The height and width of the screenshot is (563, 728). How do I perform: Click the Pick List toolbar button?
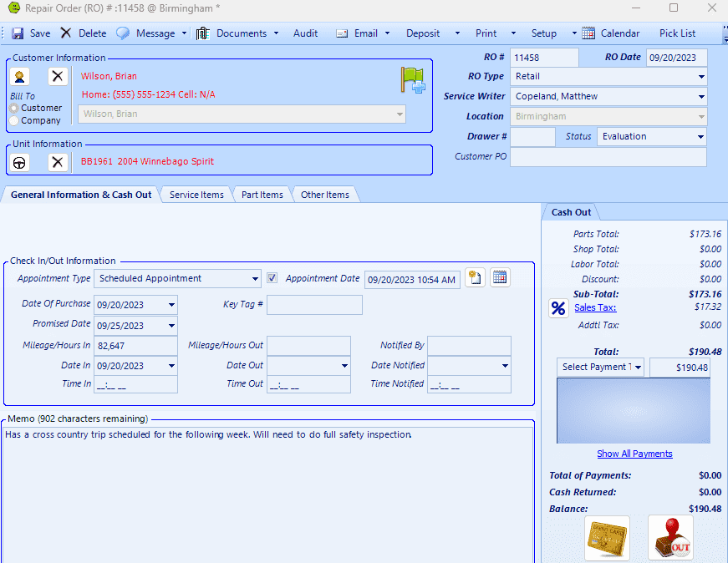coord(677,33)
